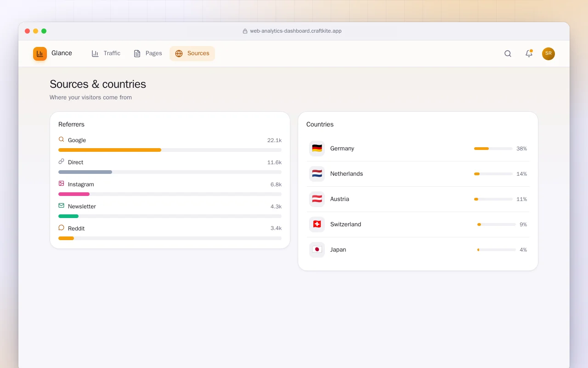Screen dimensions: 588x368
Task: Click the 3.4k Reddit value
Action: coord(276,229)
